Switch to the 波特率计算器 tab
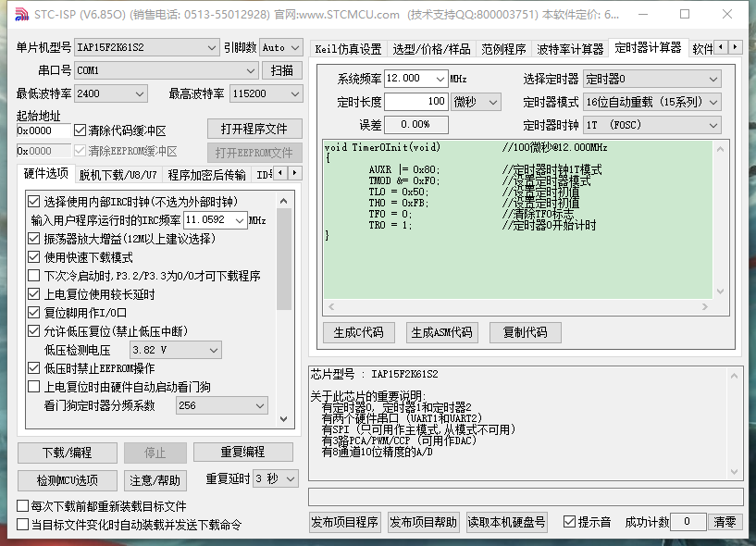This screenshot has height=546, width=756. [x=570, y=49]
